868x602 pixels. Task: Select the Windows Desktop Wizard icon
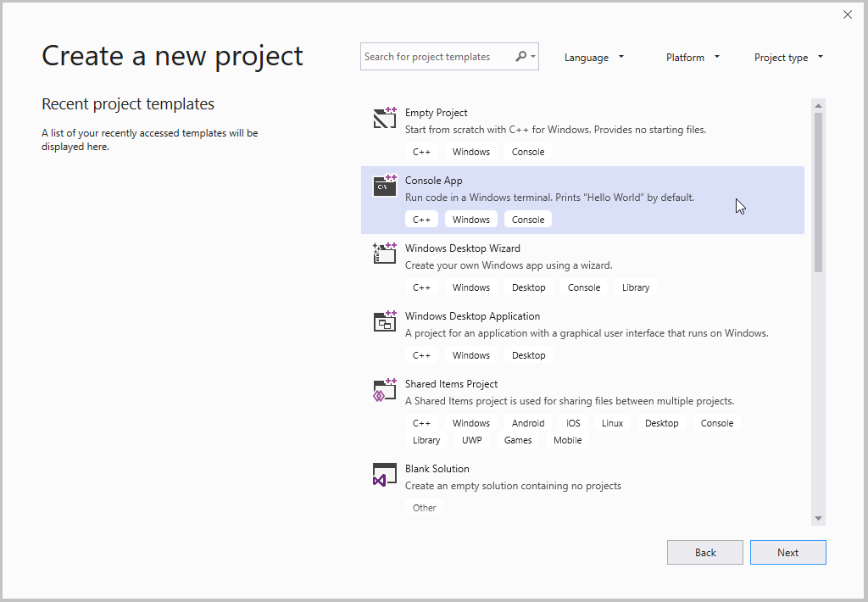pyautogui.click(x=384, y=254)
